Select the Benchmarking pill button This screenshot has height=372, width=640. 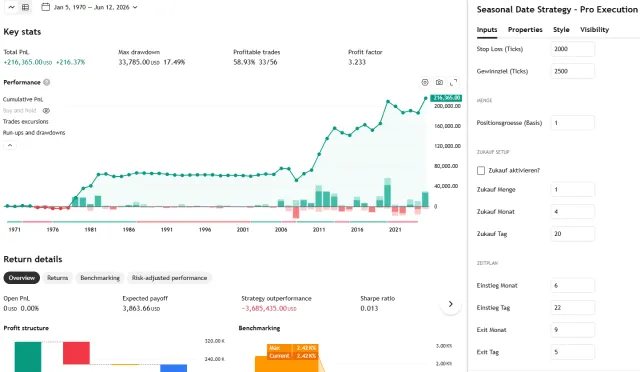point(100,278)
